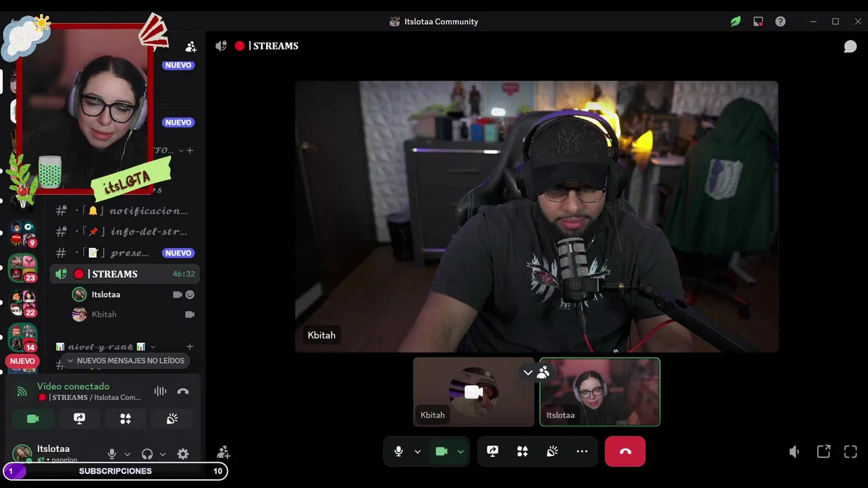Click the Vídeo conectado status link

73,386
